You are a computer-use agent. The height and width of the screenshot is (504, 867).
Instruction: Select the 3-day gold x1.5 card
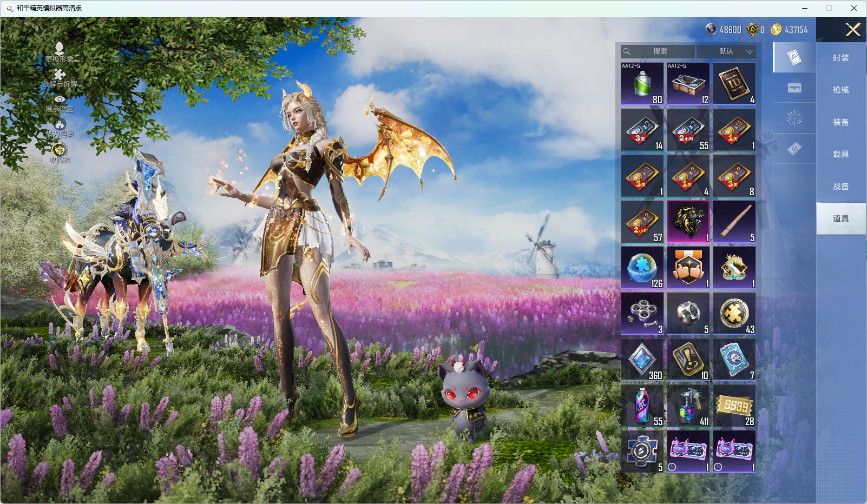click(x=642, y=175)
